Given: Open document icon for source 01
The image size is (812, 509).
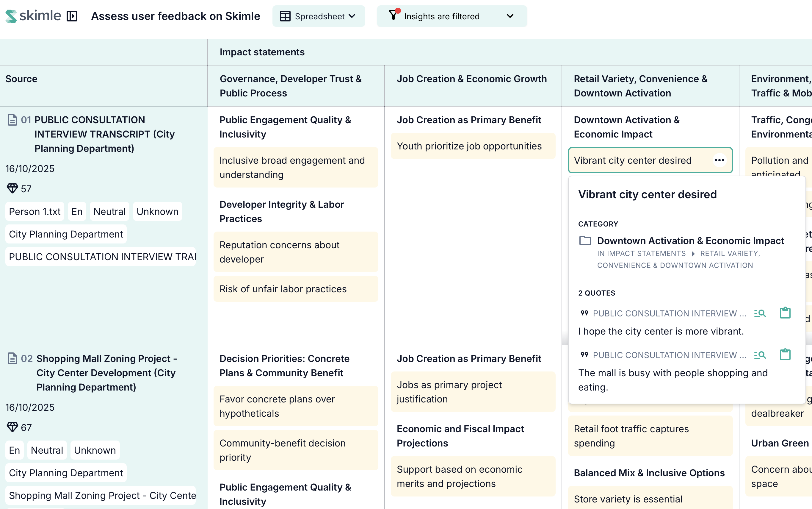Looking at the screenshot, I should point(12,120).
